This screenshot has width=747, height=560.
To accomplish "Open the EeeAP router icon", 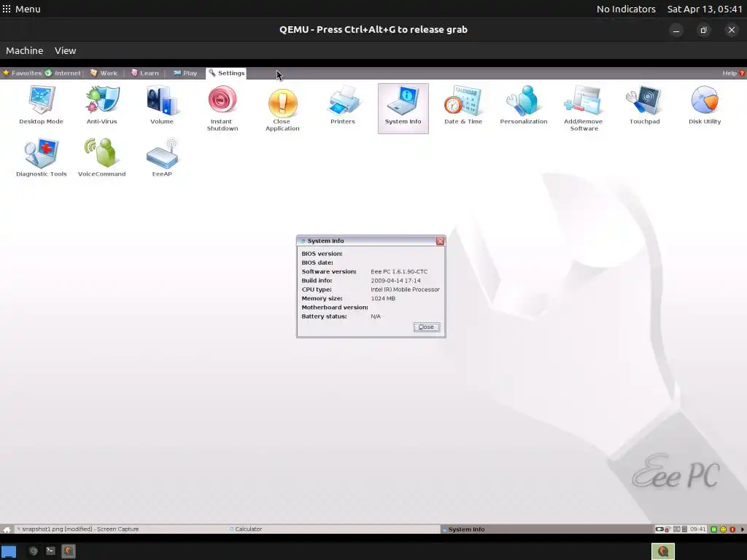I will point(162,157).
